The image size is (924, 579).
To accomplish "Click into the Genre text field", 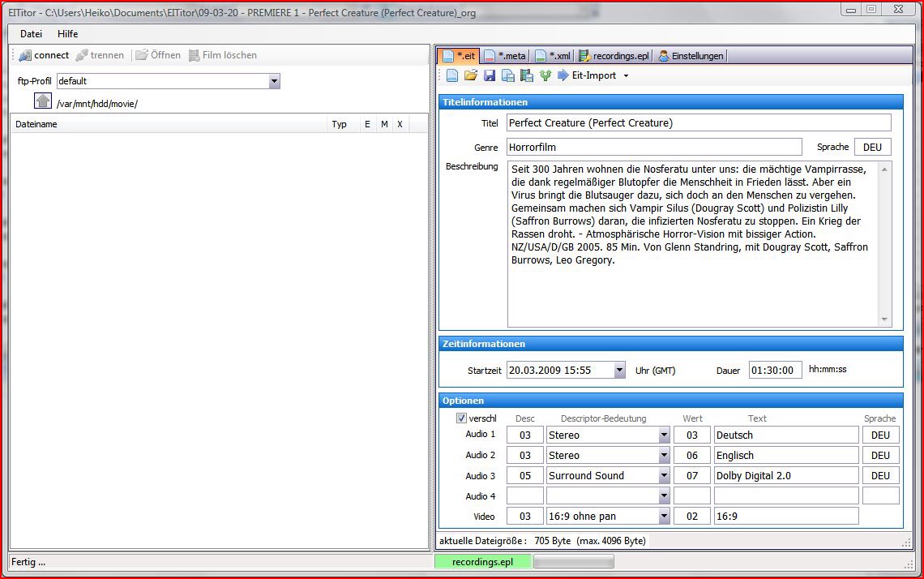I will [653, 148].
